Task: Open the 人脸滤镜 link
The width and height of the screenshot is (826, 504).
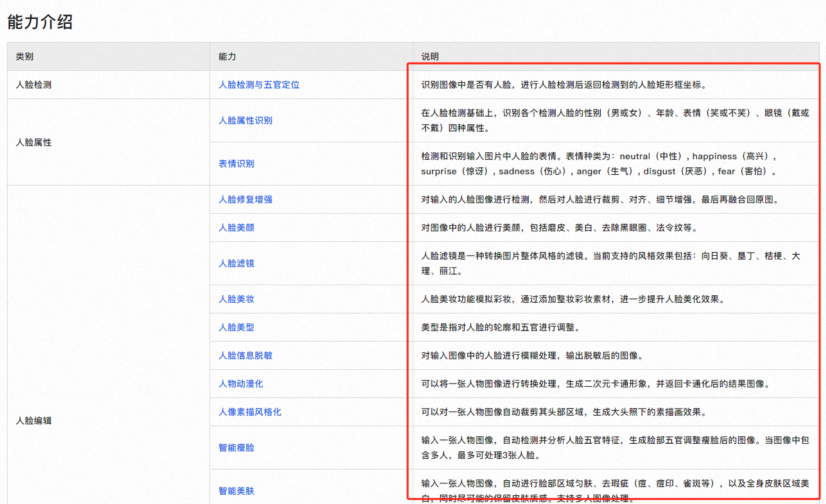Action: click(236, 263)
